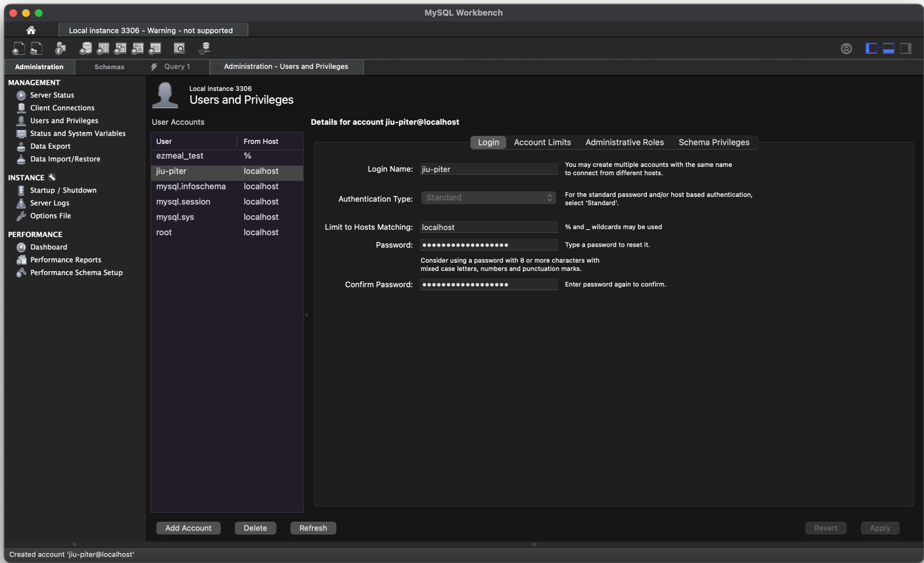This screenshot has width=924, height=563.
Task: Open the search table data icon
Action: click(x=179, y=48)
